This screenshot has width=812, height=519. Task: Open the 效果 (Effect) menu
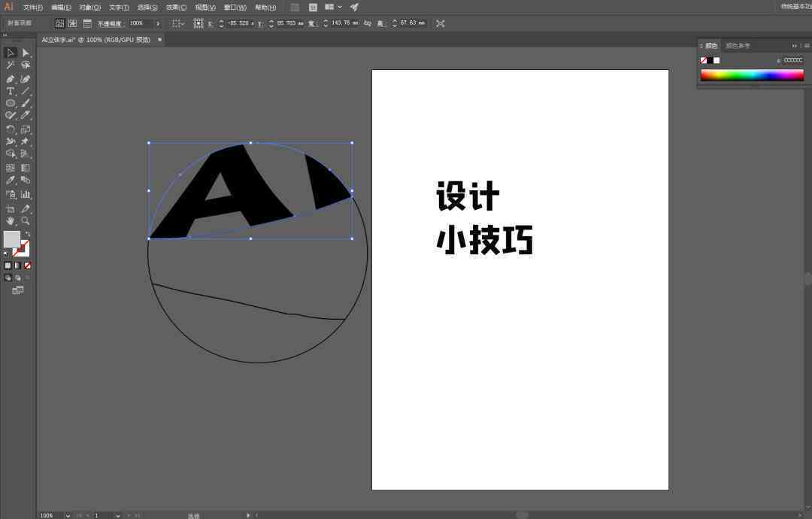pos(176,8)
